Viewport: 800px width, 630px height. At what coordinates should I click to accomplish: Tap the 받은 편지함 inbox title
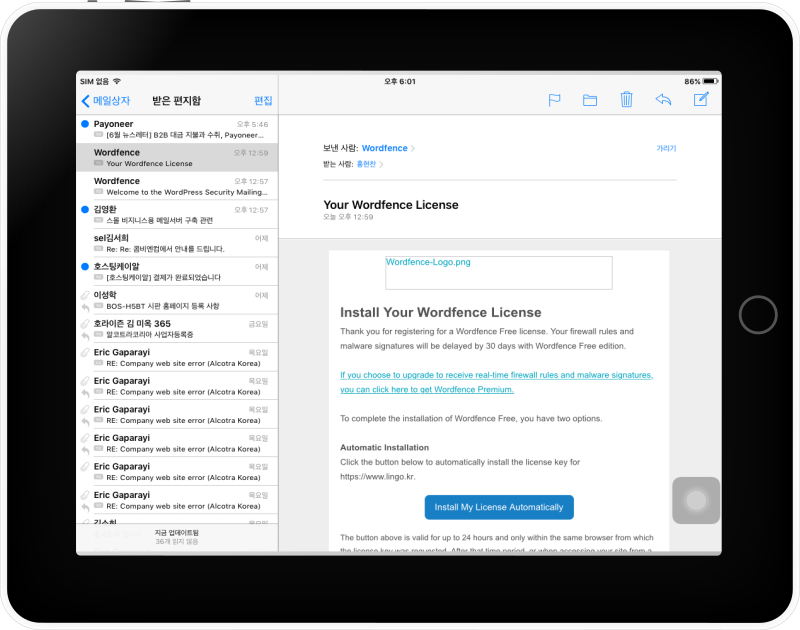pyautogui.click(x=177, y=100)
